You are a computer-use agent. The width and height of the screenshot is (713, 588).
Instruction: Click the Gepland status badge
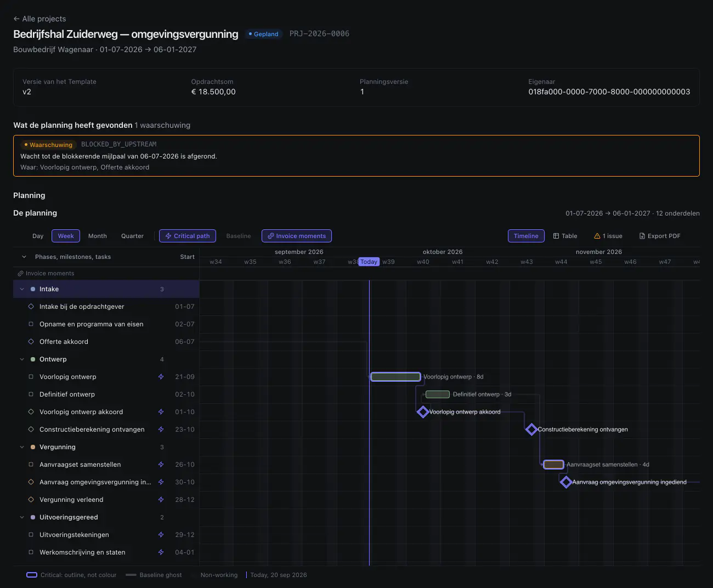264,34
